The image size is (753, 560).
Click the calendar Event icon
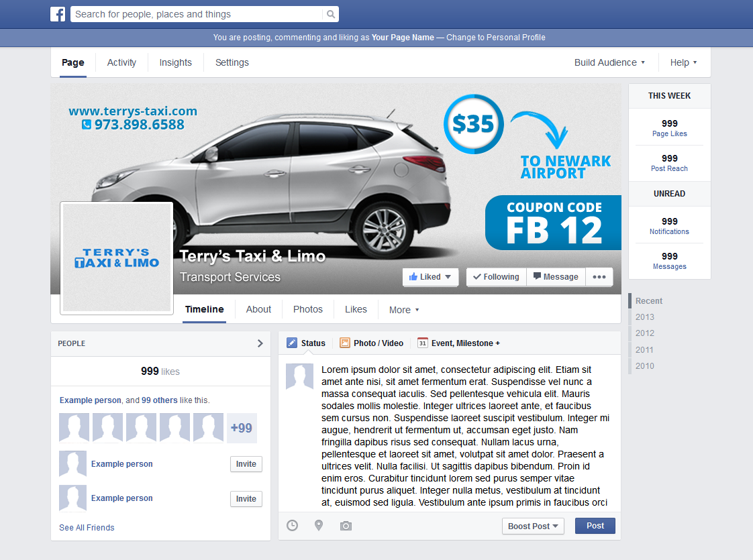point(422,343)
